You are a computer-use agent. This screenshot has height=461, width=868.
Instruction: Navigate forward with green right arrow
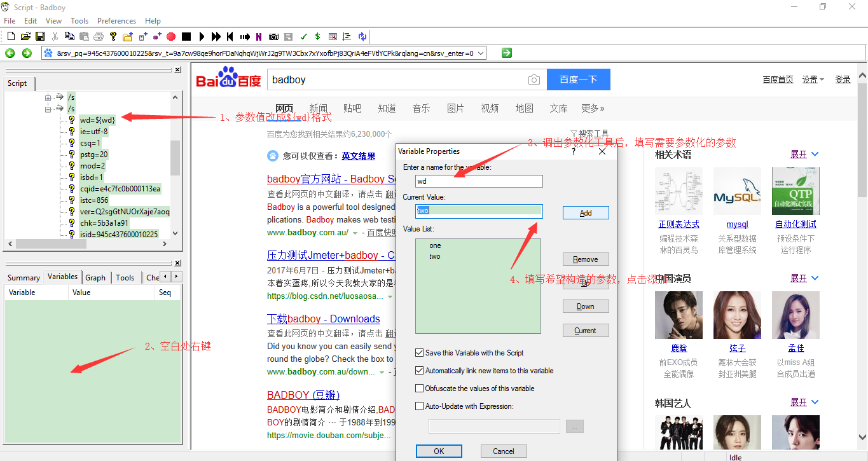coord(27,53)
